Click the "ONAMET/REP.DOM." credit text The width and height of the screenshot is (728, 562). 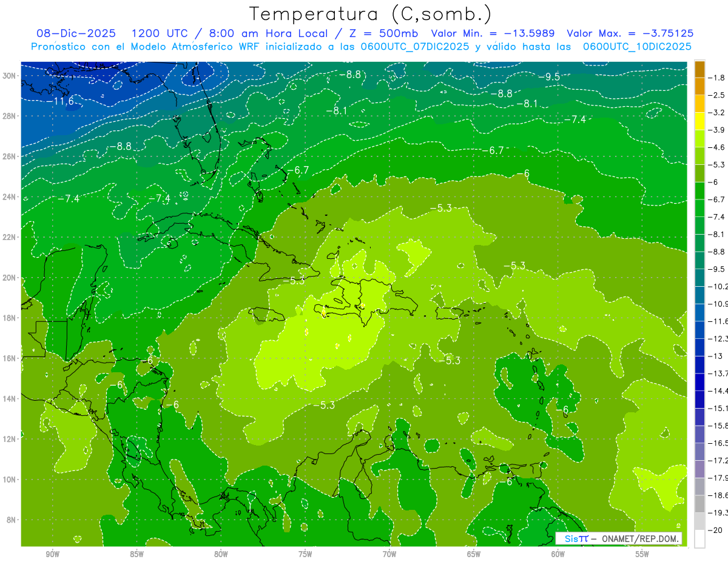click(641, 538)
